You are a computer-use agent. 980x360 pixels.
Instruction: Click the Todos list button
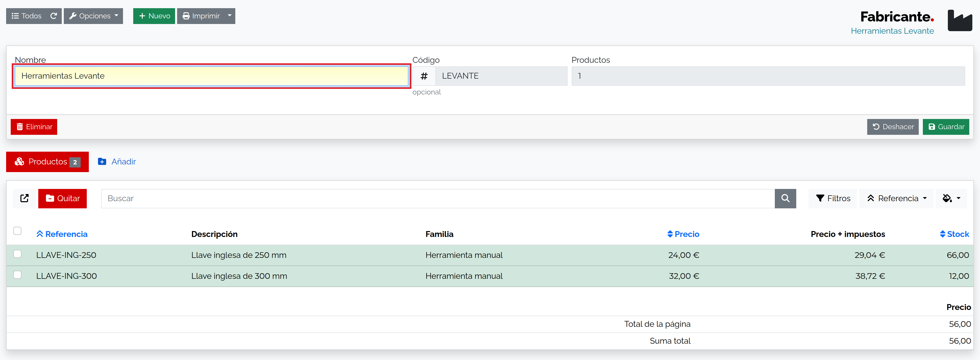coord(26,16)
